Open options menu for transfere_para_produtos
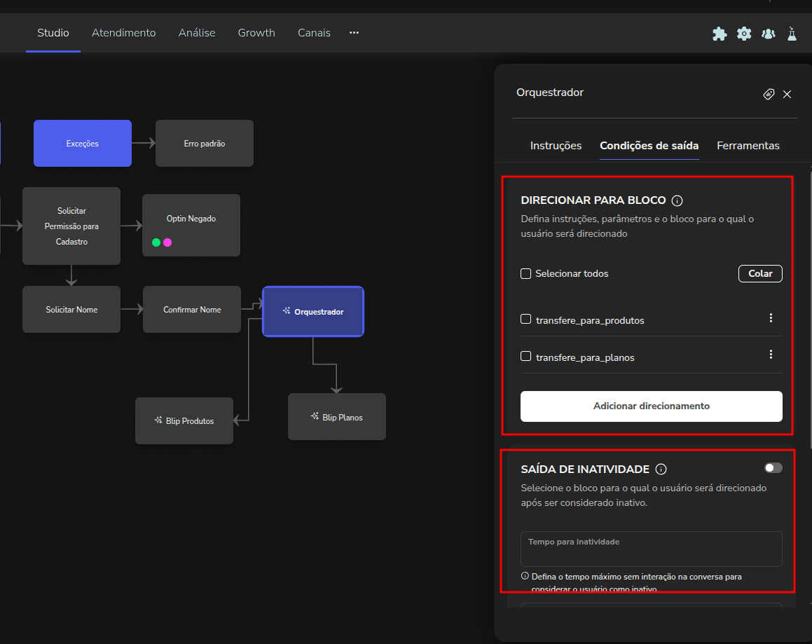The image size is (812, 644). (x=771, y=318)
